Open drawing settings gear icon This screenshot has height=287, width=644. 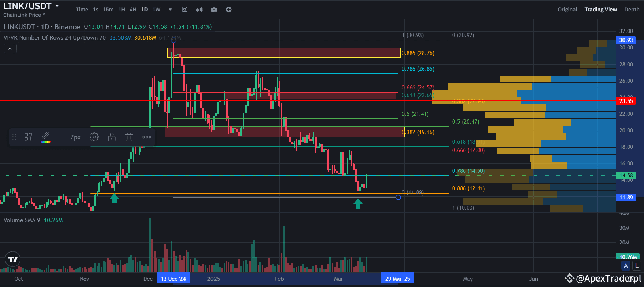tap(94, 137)
